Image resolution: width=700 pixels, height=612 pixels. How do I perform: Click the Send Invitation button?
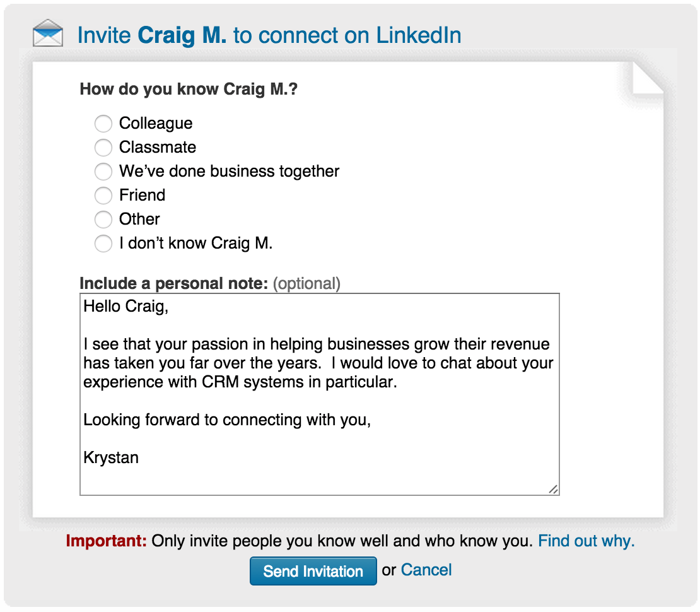[313, 571]
